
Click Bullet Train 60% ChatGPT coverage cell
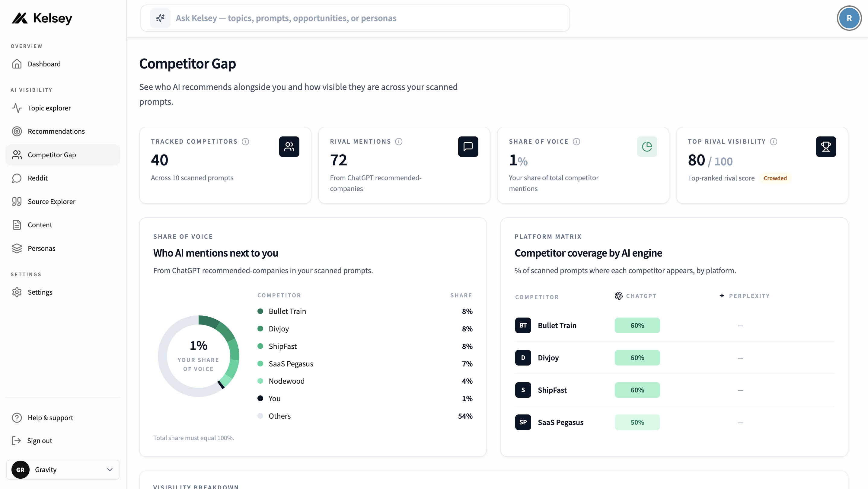point(637,325)
